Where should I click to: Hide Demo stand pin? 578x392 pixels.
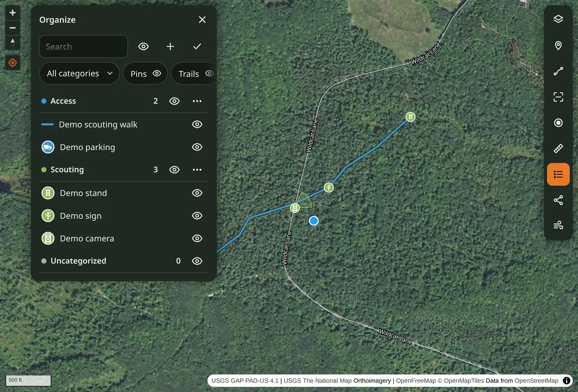[x=197, y=193]
